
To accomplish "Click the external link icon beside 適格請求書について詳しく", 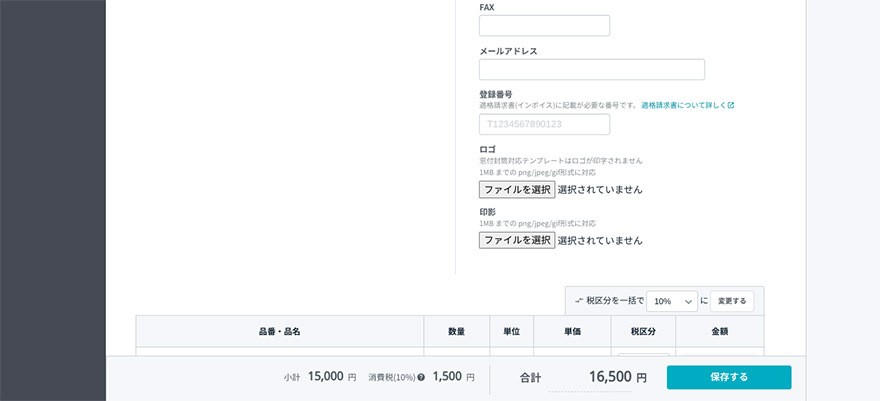I will 730,105.
